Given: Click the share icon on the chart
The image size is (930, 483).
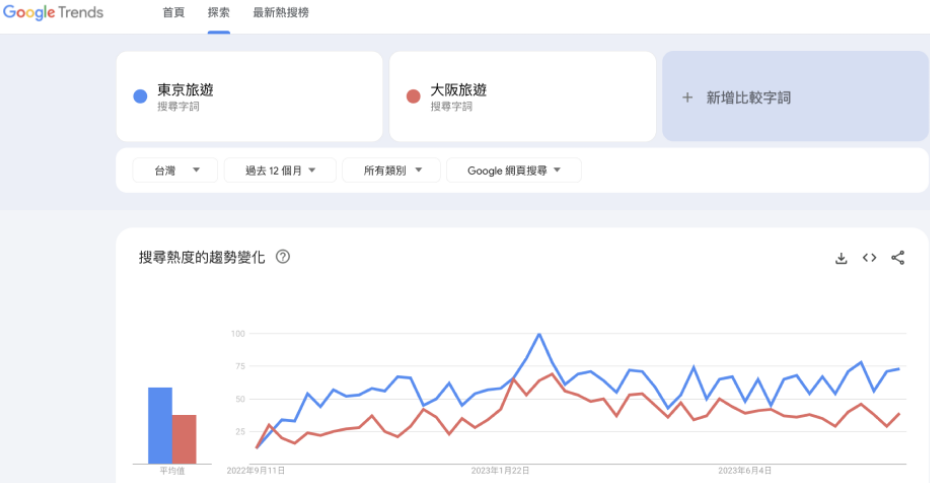Looking at the screenshot, I should [x=898, y=258].
